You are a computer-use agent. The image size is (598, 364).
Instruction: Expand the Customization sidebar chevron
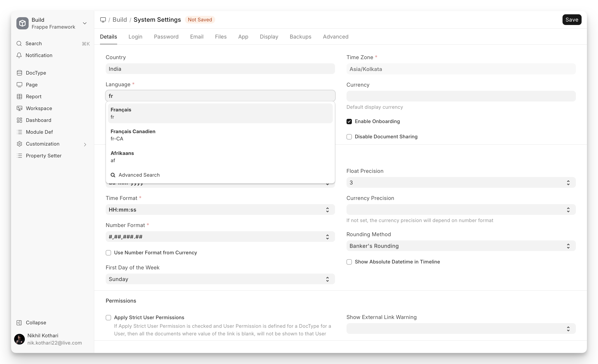tap(85, 144)
